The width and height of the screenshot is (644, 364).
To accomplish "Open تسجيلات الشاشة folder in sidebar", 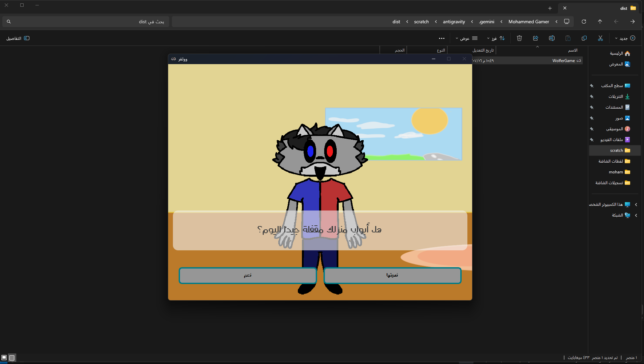I will [613, 183].
